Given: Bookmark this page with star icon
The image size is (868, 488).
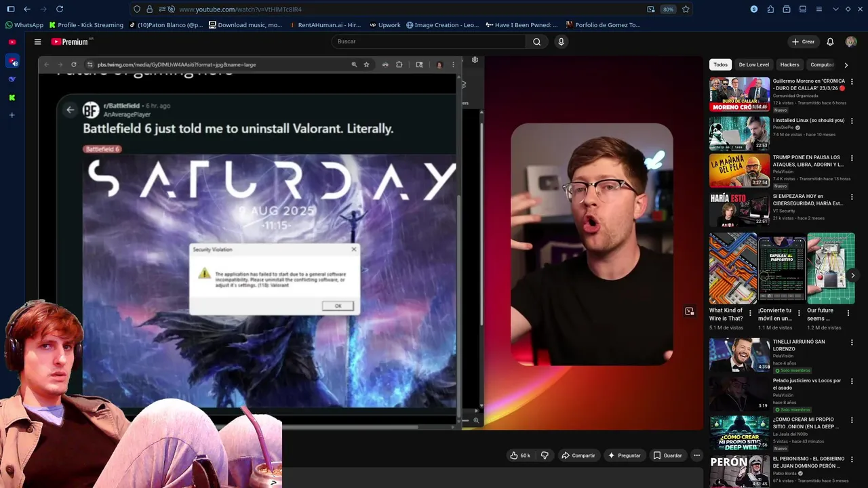Looking at the screenshot, I should click(686, 9).
